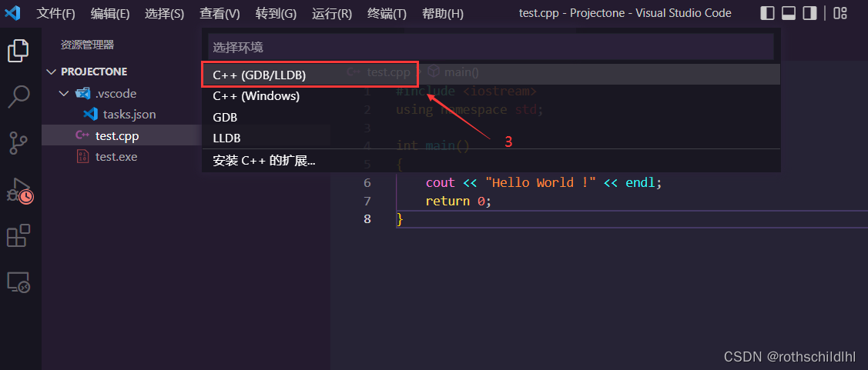
Task: Choose GDB environment option
Action: (x=491, y=117)
